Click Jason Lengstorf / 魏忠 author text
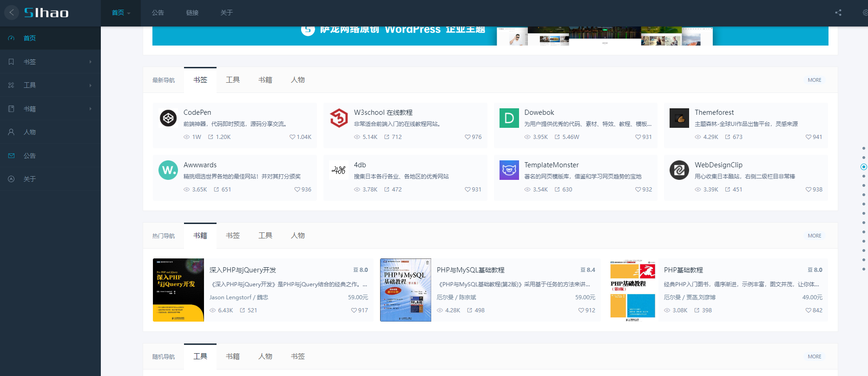The height and width of the screenshot is (376, 868). 238,297
